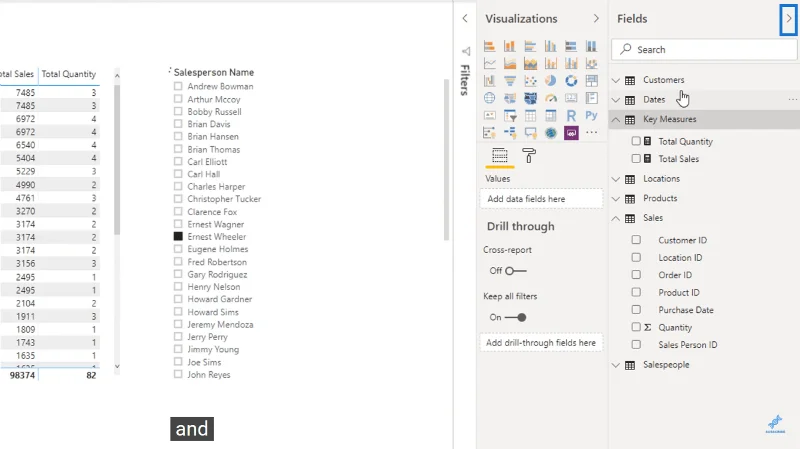Screen dimensions: 800x449
Task: Select the stacked bar chart visual
Action: [x=489, y=46]
